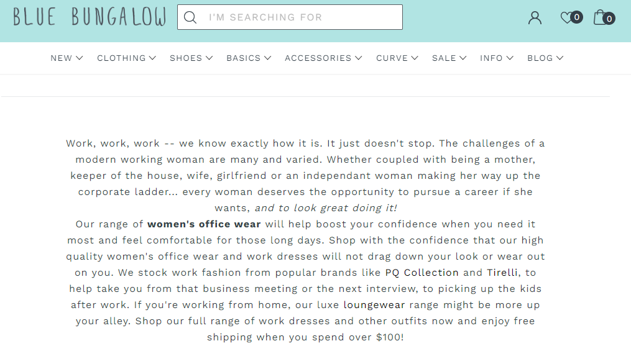Click the Blue Bungalow logo
Image resolution: width=631 pixels, height=364 pixels.
[88, 16]
